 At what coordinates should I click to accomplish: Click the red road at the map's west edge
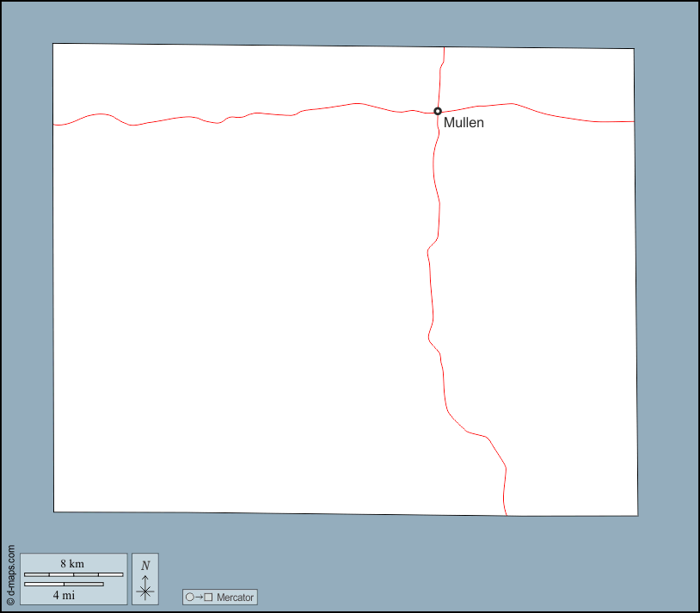click(58, 125)
